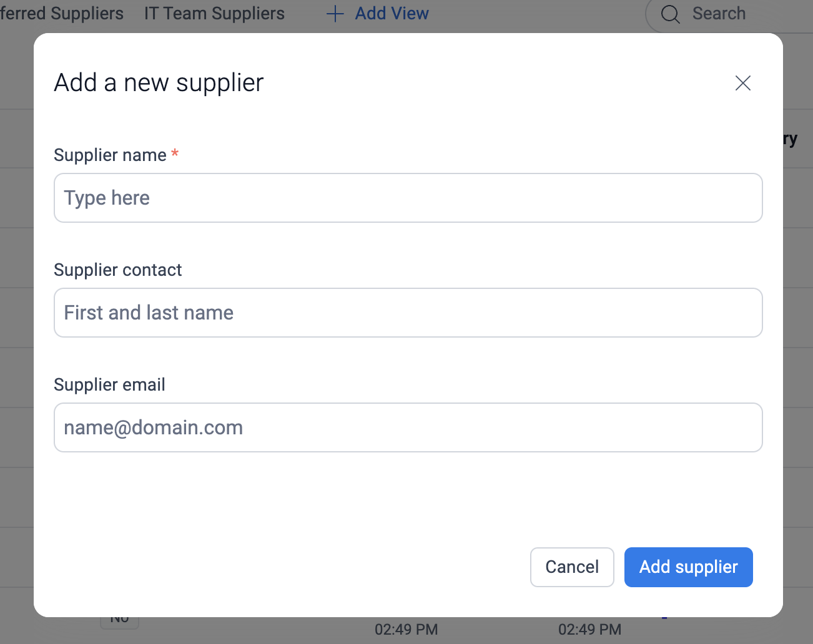Click the Supplier name label
813x644 pixels.
(x=110, y=155)
